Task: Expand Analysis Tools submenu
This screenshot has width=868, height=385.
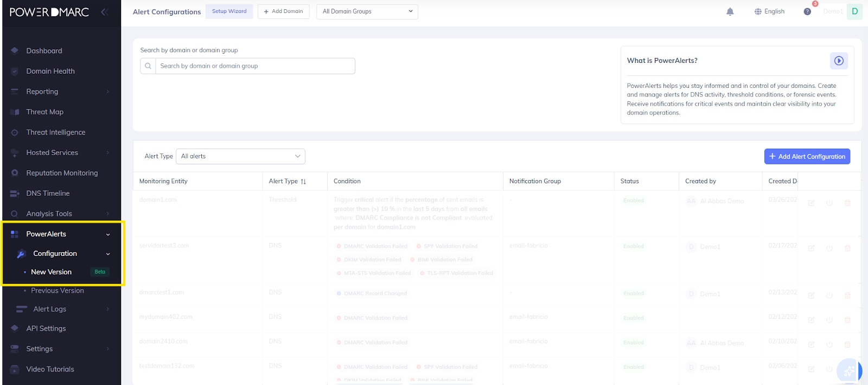Action: click(x=61, y=214)
